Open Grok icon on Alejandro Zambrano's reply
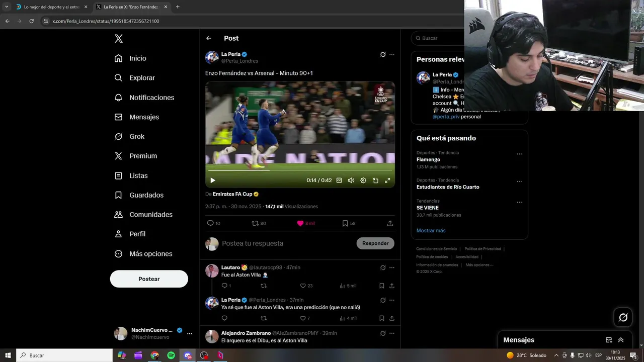The width and height of the screenshot is (644, 362). 383,333
